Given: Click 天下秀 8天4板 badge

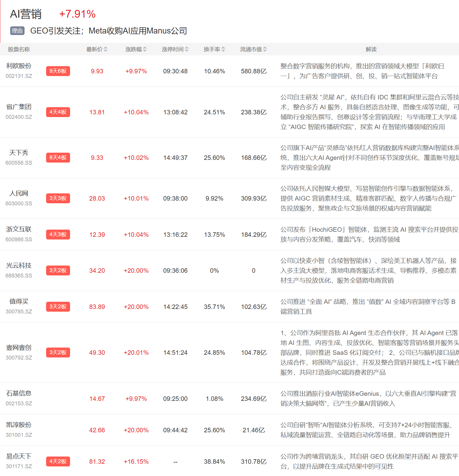Looking at the screenshot, I should pos(58,157).
